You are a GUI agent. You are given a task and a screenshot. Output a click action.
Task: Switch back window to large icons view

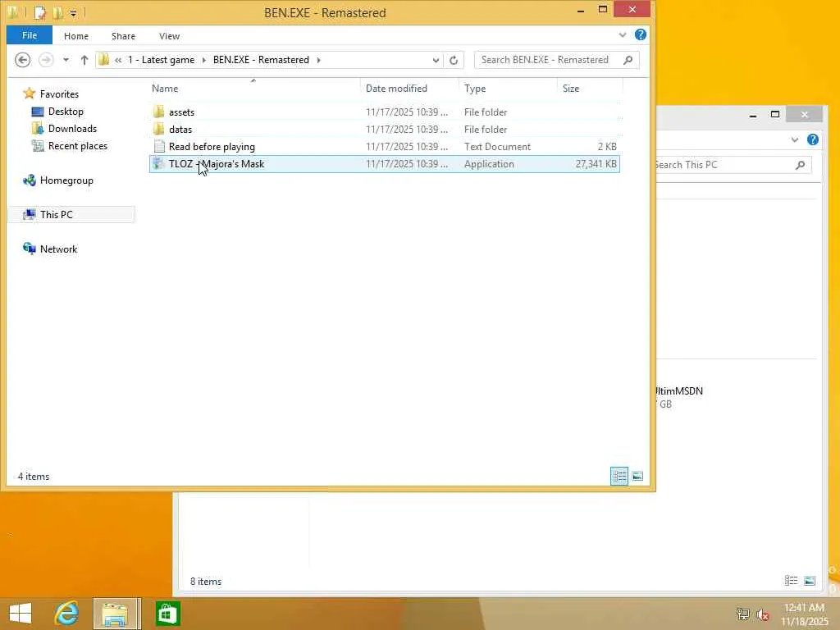pyautogui.click(x=810, y=581)
